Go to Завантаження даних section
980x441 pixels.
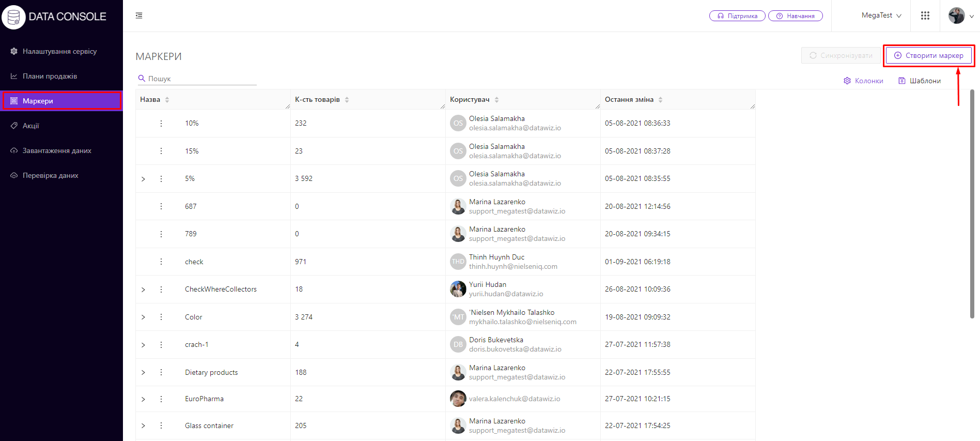pyautogui.click(x=57, y=150)
